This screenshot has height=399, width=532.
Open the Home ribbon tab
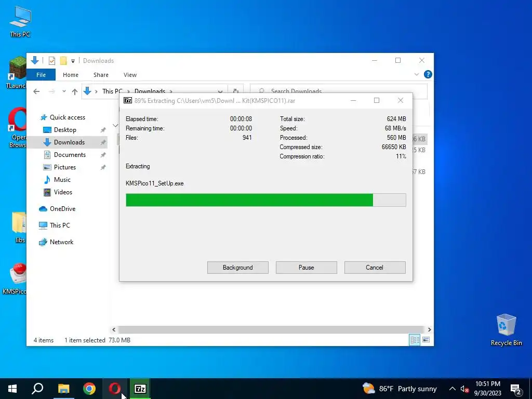click(71, 75)
